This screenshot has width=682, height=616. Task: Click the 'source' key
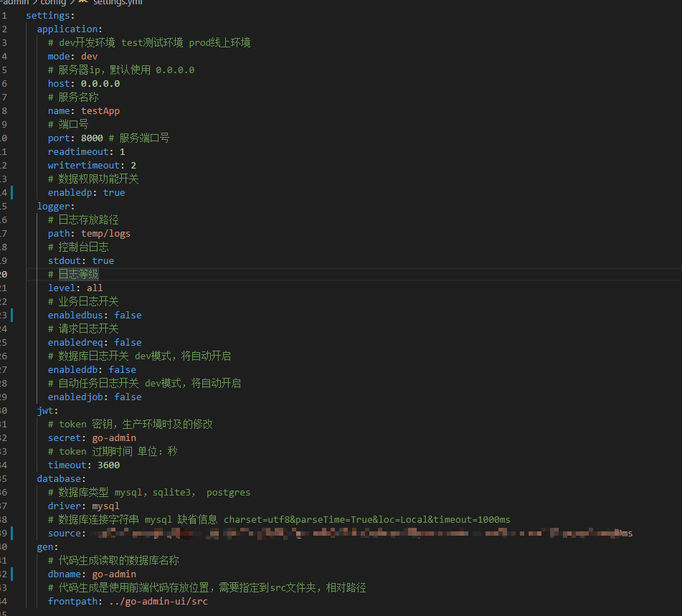click(65, 534)
